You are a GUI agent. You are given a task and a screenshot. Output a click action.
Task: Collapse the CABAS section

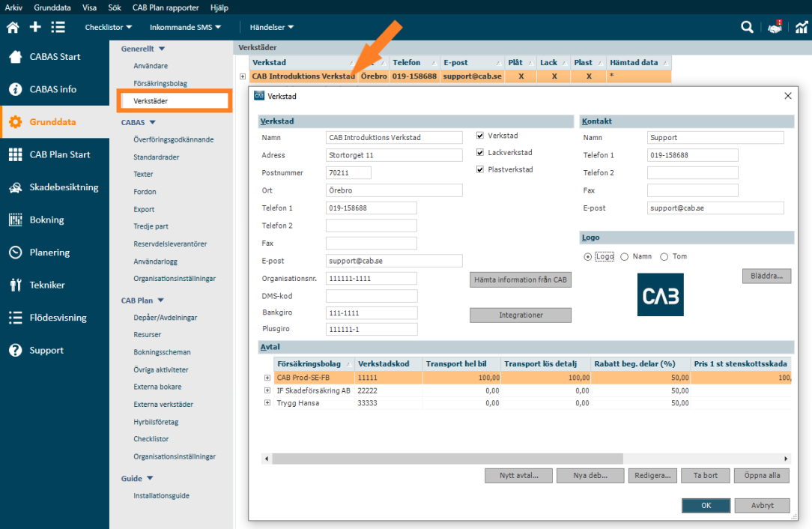pos(152,122)
